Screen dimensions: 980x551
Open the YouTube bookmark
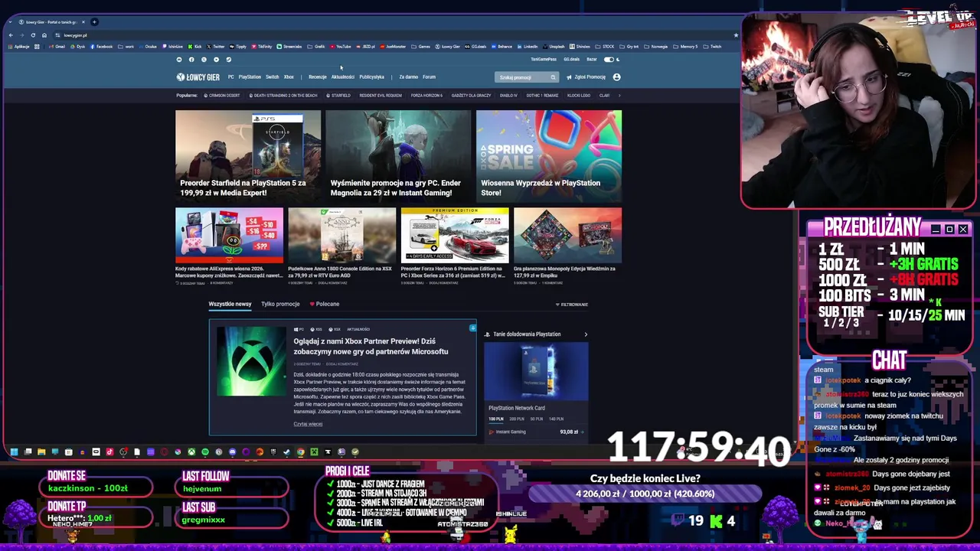(341, 47)
